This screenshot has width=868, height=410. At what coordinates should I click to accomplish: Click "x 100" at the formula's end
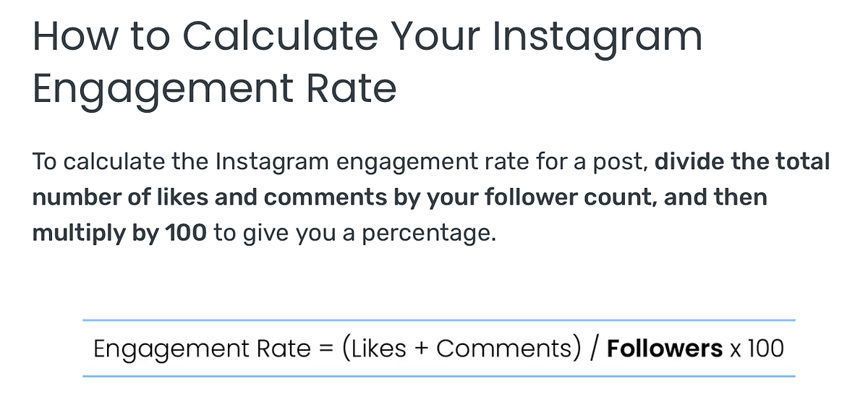[756, 349]
